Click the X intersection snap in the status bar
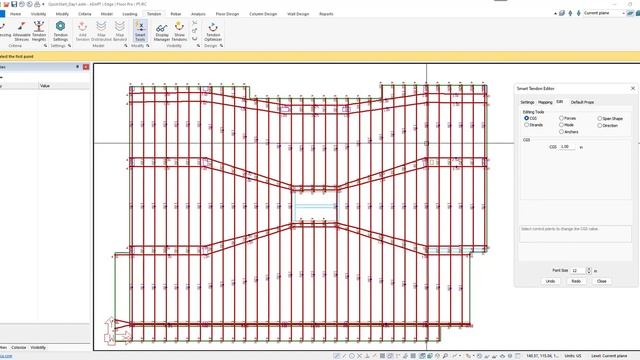The height and width of the screenshot is (360, 640). pyautogui.click(x=359, y=356)
